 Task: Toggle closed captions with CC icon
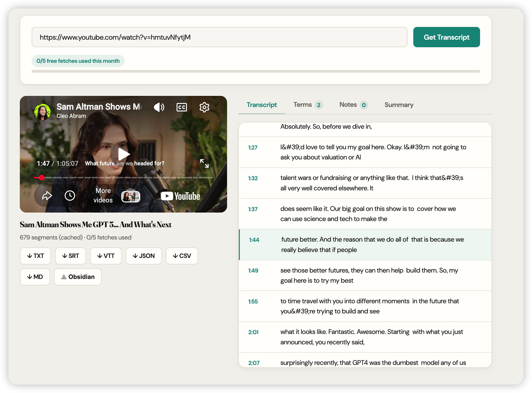(182, 107)
